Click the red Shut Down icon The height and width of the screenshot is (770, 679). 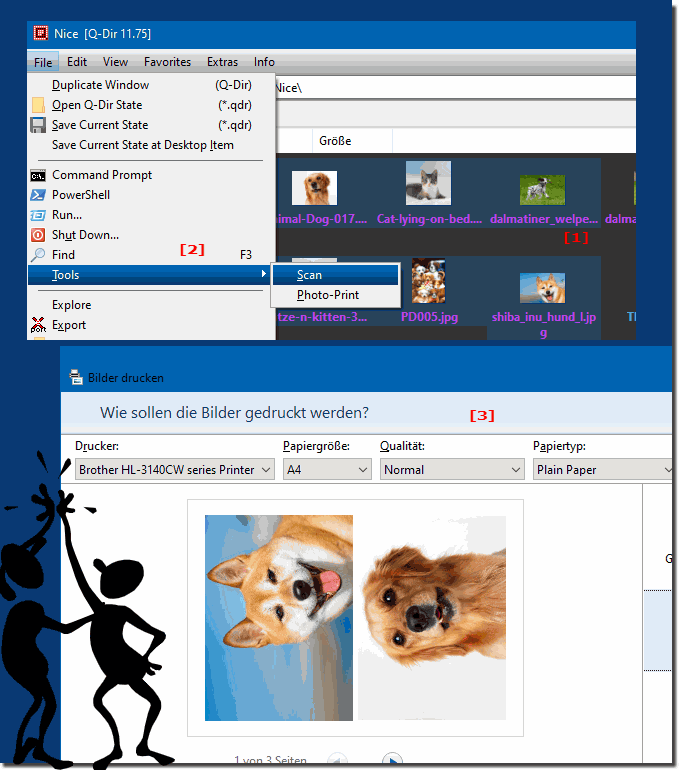(x=38, y=235)
